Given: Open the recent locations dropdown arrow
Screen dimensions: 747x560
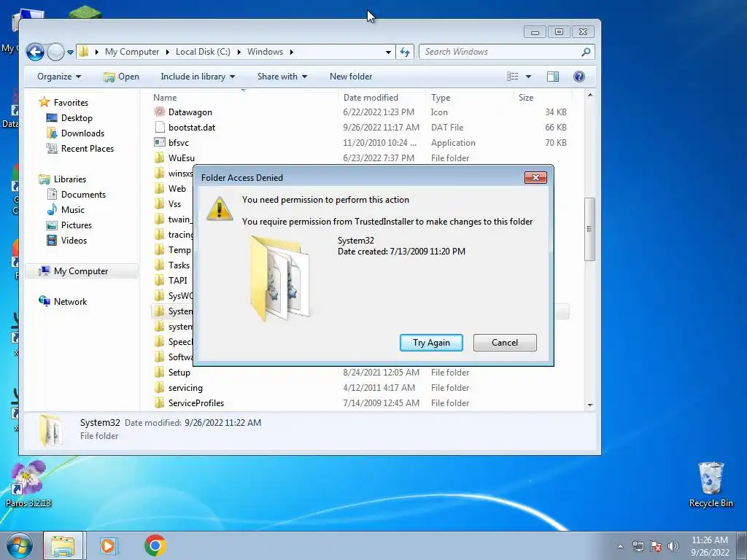Looking at the screenshot, I should (71, 52).
